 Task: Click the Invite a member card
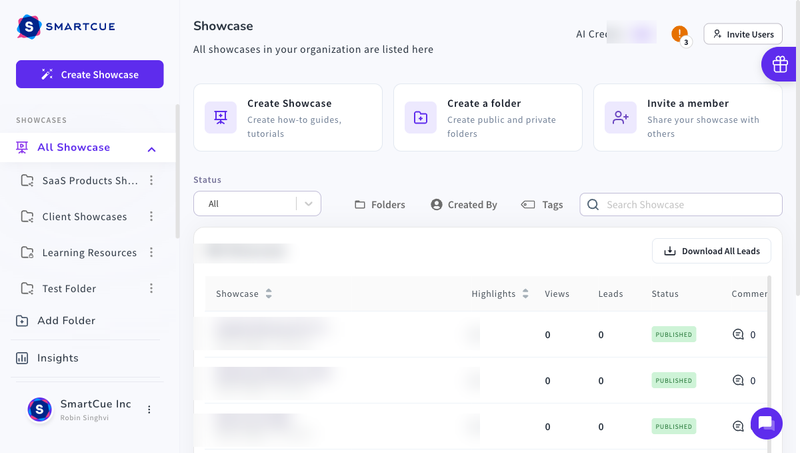pyautogui.click(x=688, y=118)
